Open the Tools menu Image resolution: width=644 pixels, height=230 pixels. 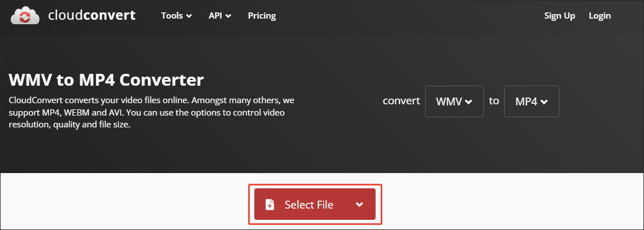click(x=176, y=16)
